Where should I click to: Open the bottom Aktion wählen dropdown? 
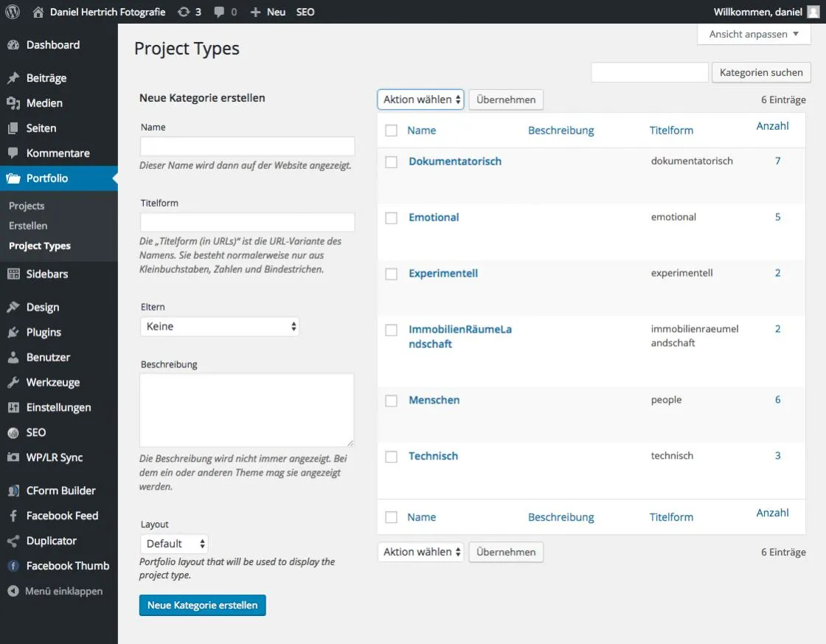pos(420,552)
